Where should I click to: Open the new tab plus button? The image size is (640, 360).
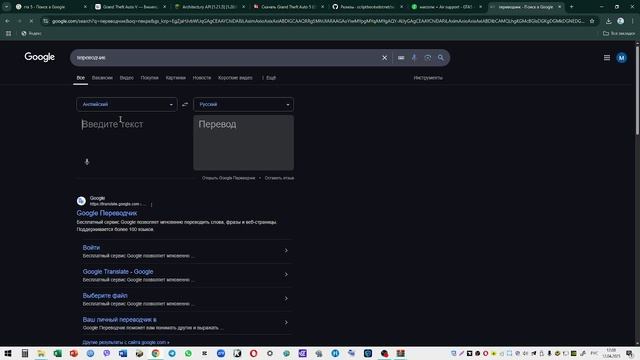[571, 7]
